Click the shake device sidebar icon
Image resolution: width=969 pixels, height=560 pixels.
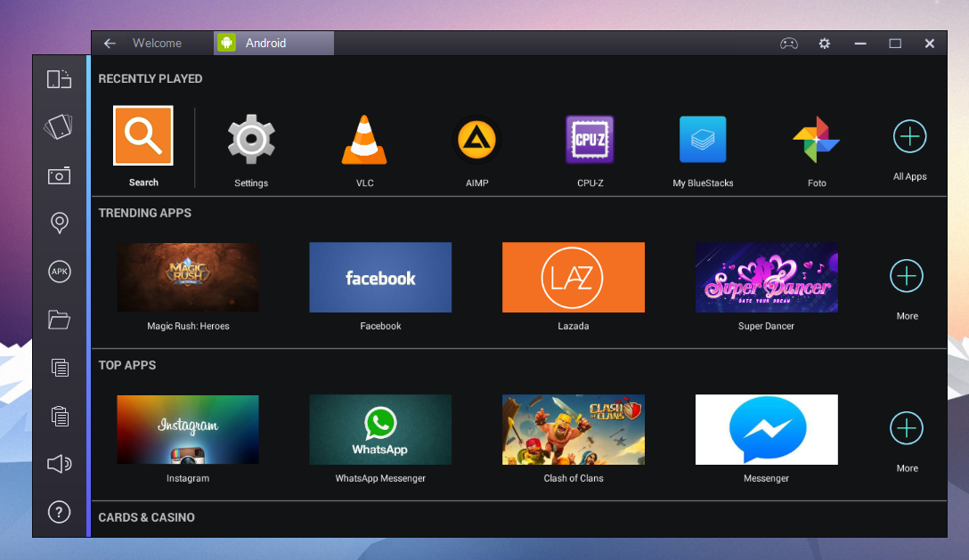(60, 126)
